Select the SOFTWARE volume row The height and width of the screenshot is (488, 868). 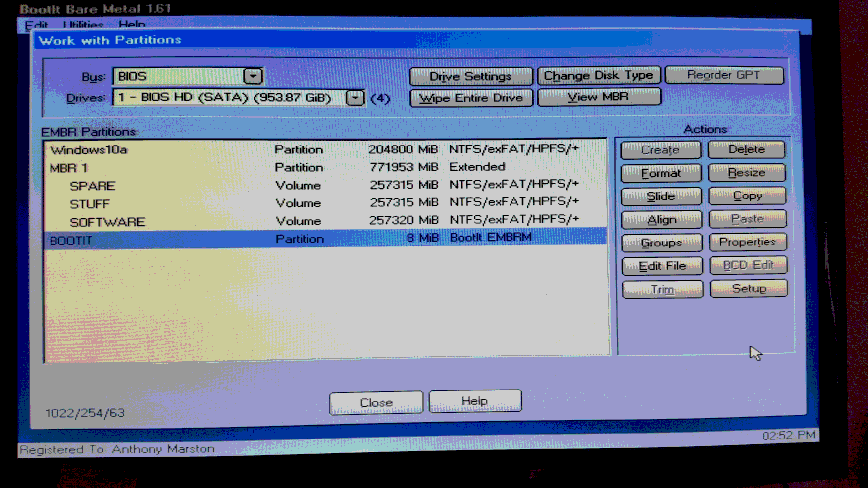tap(325, 221)
